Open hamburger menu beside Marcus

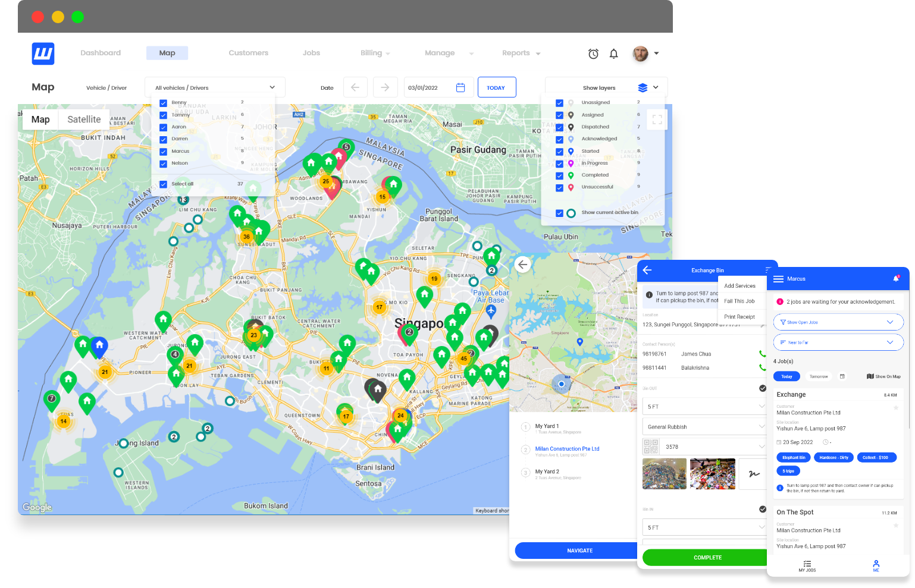[778, 279]
